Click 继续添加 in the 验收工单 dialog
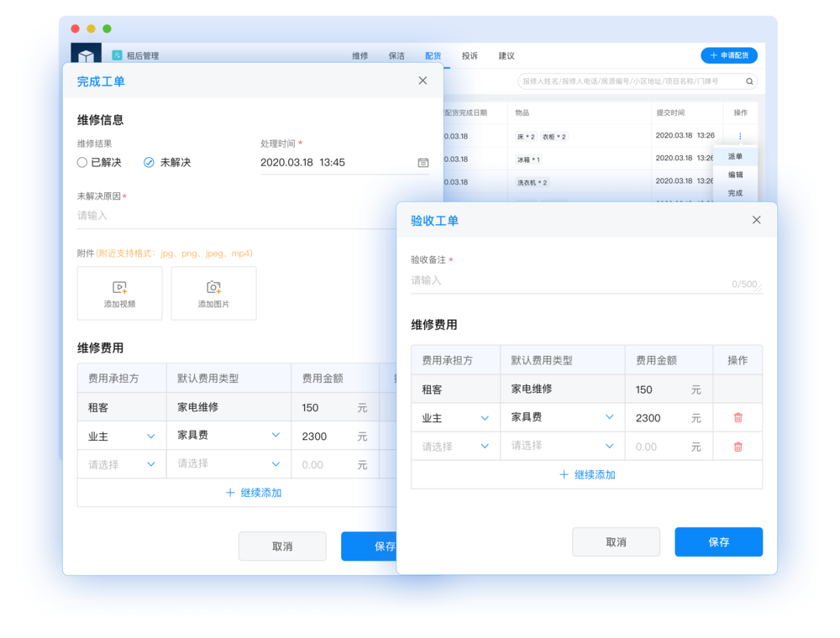This screenshot has width=840, height=638. pyautogui.click(x=587, y=475)
